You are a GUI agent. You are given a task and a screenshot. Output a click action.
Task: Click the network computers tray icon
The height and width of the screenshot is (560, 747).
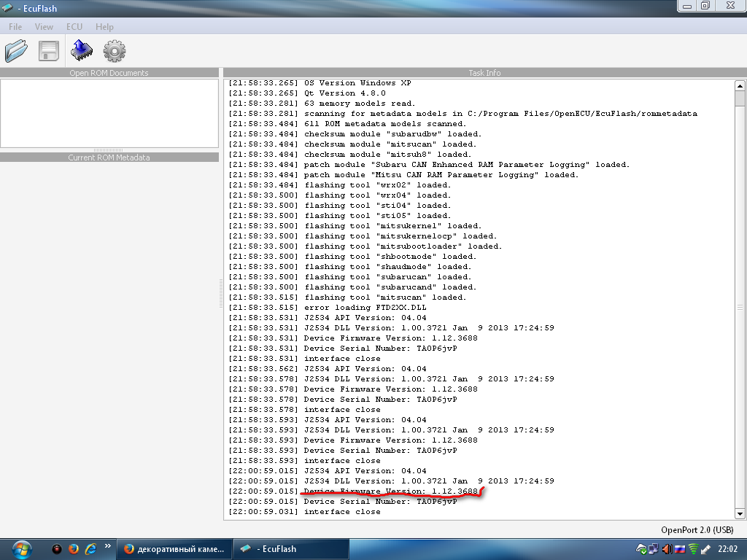tap(654, 549)
